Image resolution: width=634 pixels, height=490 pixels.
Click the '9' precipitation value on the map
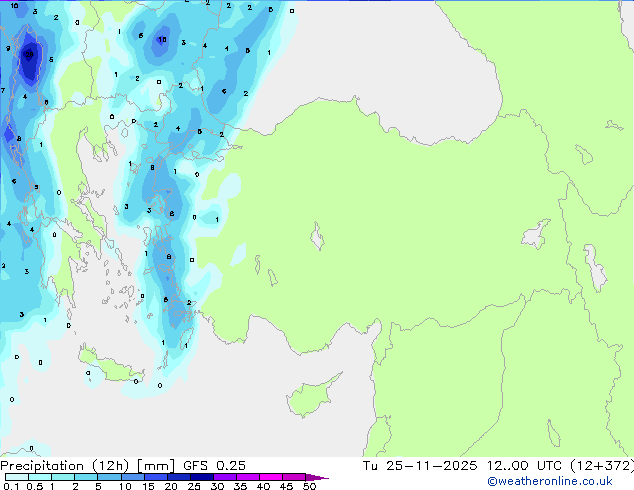pos(8,49)
